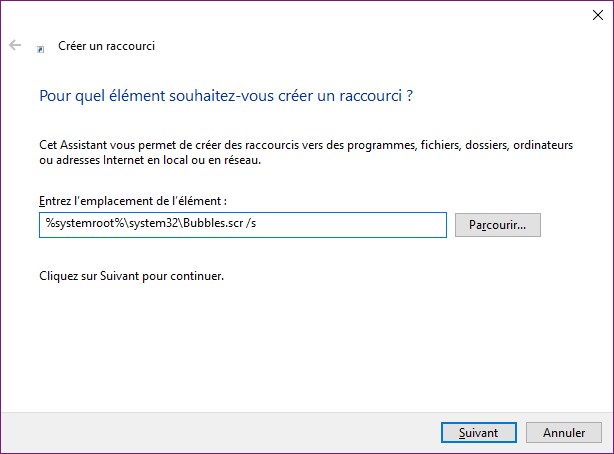614x454 pixels.
Task: Click the Parcourir button
Action: 497,225
